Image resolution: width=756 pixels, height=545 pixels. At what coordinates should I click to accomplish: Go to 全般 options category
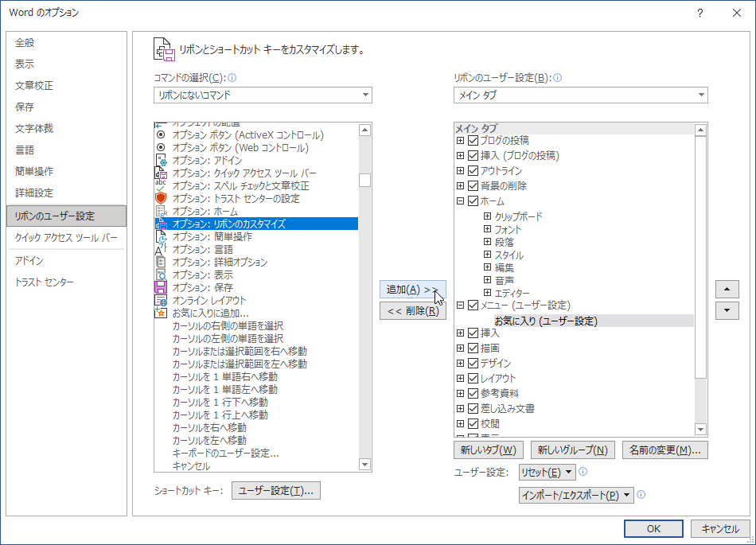(67, 42)
